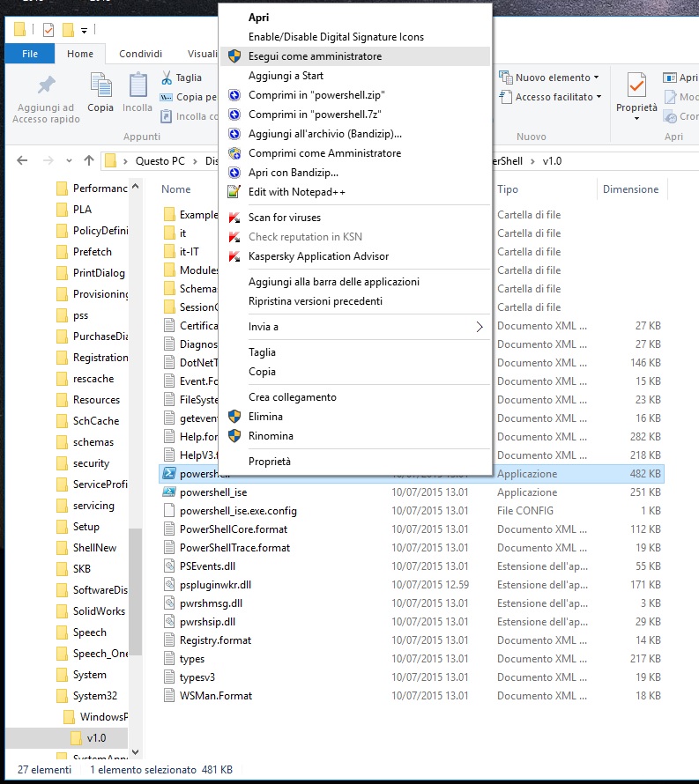Open the Nuovo elemento dropdown

coord(550,78)
